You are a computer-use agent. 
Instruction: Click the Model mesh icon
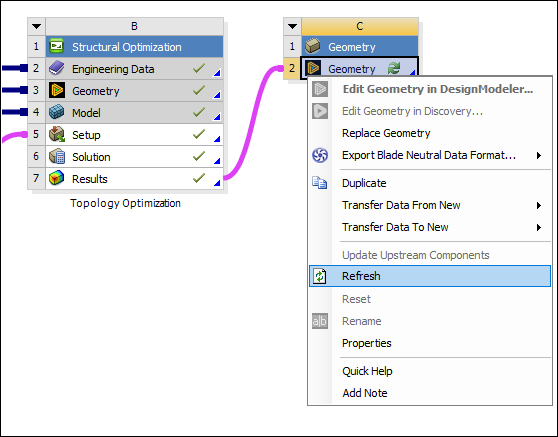pos(57,112)
